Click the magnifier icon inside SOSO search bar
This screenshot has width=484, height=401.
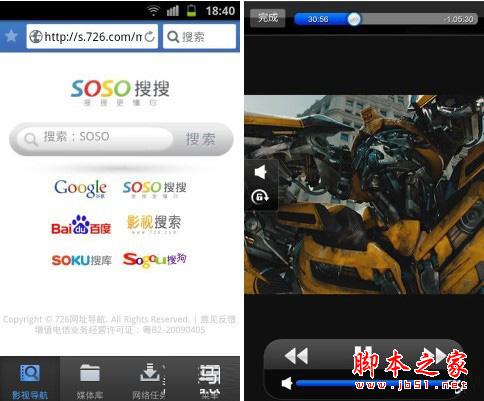tap(31, 139)
